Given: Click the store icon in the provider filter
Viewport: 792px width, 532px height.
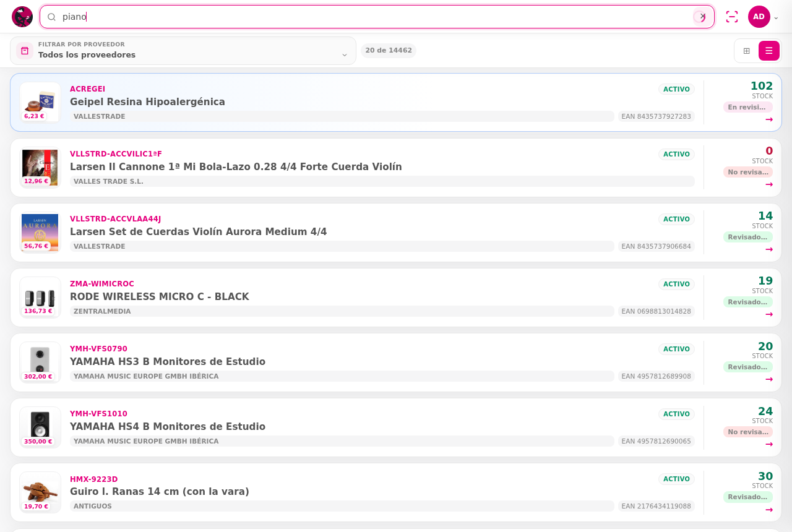Looking at the screenshot, I should (x=25, y=51).
